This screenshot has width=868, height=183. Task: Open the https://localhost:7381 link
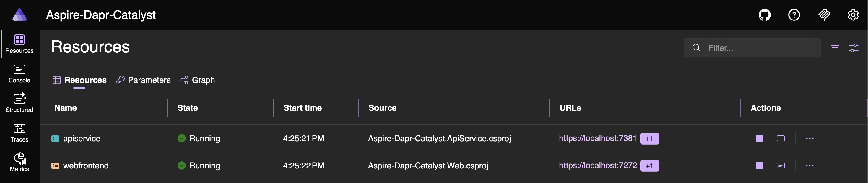pos(597,138)
